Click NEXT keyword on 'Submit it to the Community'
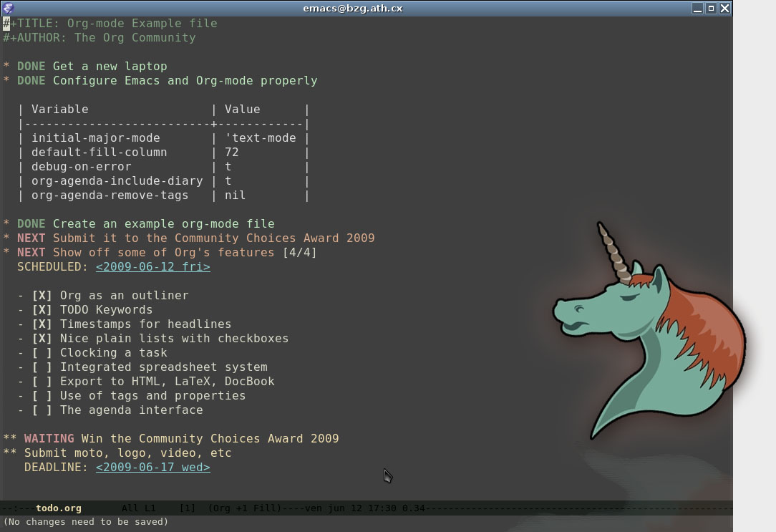Screen dimensions: 776x532 [x=31, y=238]
